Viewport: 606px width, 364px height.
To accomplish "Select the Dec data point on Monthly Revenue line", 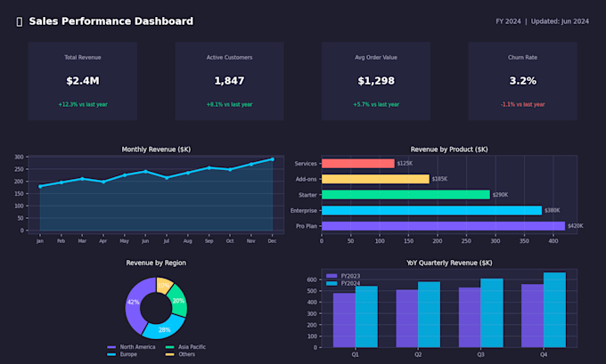I will [x=273, y=159].
